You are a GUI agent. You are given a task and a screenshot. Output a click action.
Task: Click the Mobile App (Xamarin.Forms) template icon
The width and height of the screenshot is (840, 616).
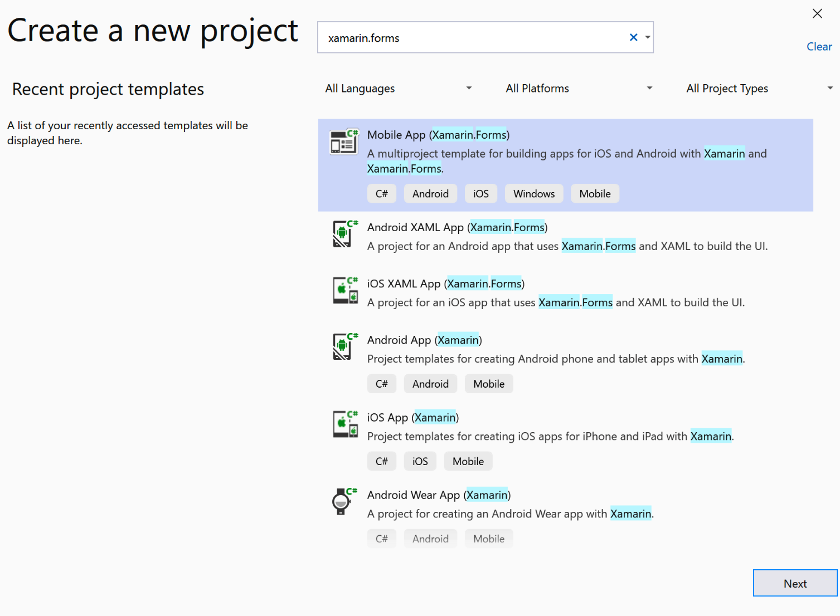pos(344,142)
